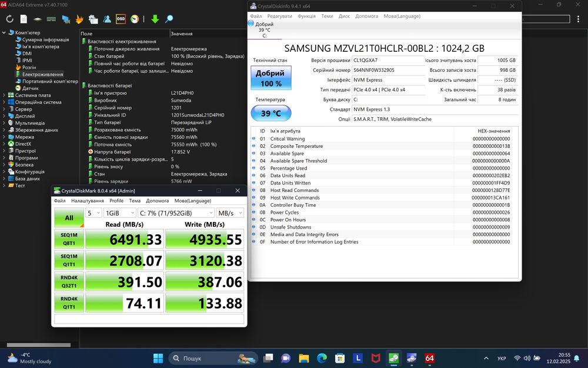Open the AIDA64 Report page icon
Image resolution: width=588 pixels, height=368 pixels.
24,19
